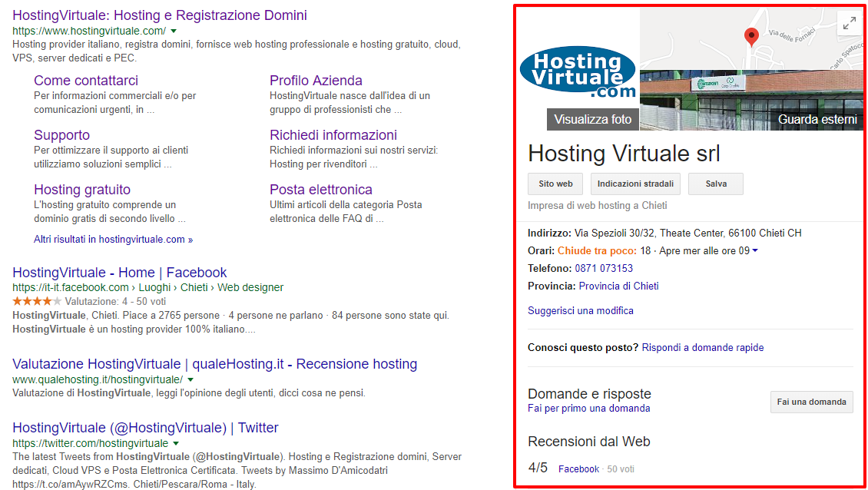Open HostingVirtuale - Home | Facebook result

[x=120, y=273]
